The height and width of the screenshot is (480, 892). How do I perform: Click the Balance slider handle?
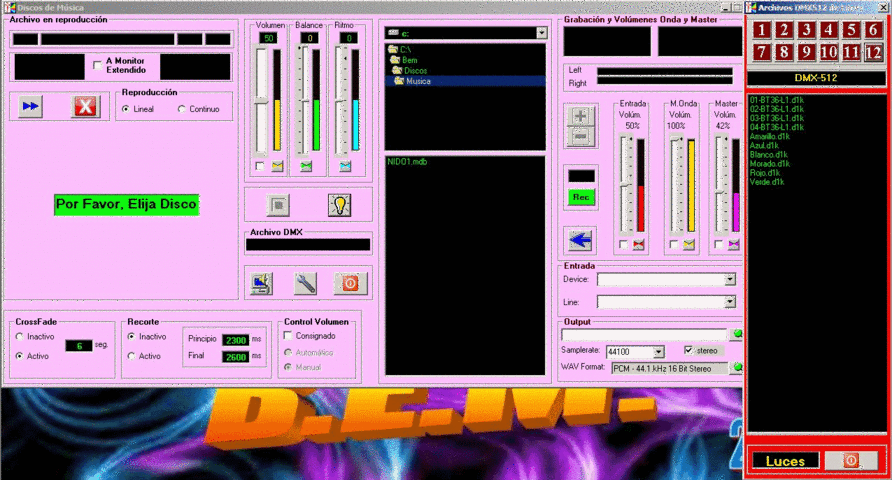tap(304, 101)
